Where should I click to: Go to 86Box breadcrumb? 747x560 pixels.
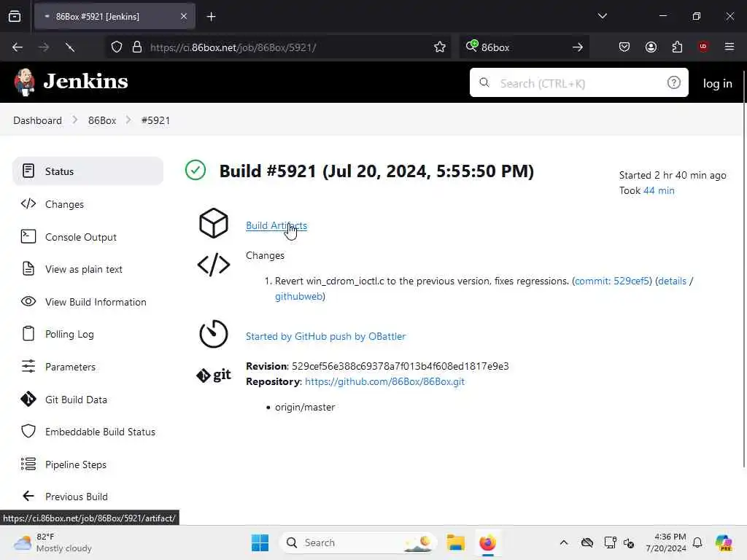pyautogui.click(x=102, y=120)
